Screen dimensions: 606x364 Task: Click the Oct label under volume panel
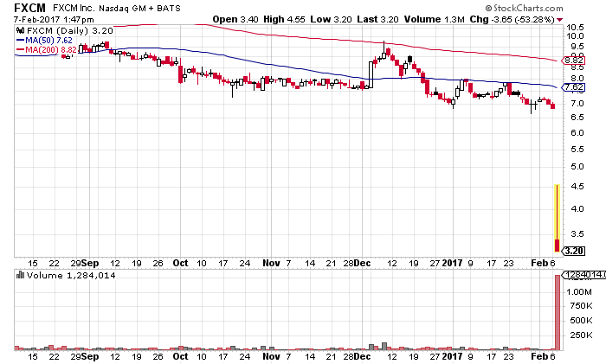coord(180,356)
